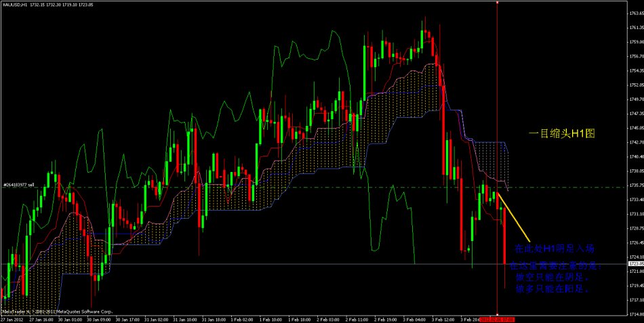The height and width of the screenshot is (323, 644).
Task: Click the red handle atop the vertical line
Action: click(x=498, y=2)
